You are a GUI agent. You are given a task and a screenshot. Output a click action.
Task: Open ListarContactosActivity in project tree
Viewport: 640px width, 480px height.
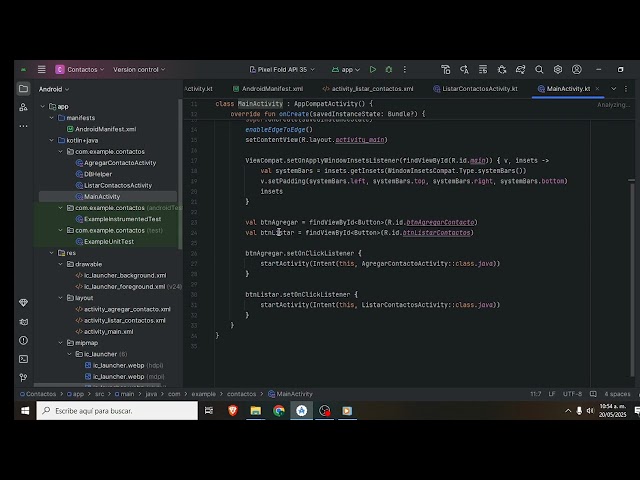(114, 185)
